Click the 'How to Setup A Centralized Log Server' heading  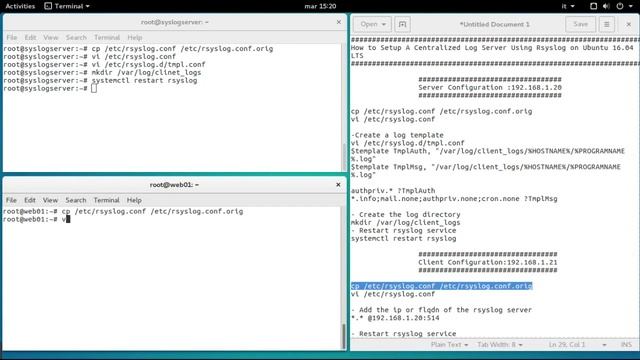tap(492, 51)
